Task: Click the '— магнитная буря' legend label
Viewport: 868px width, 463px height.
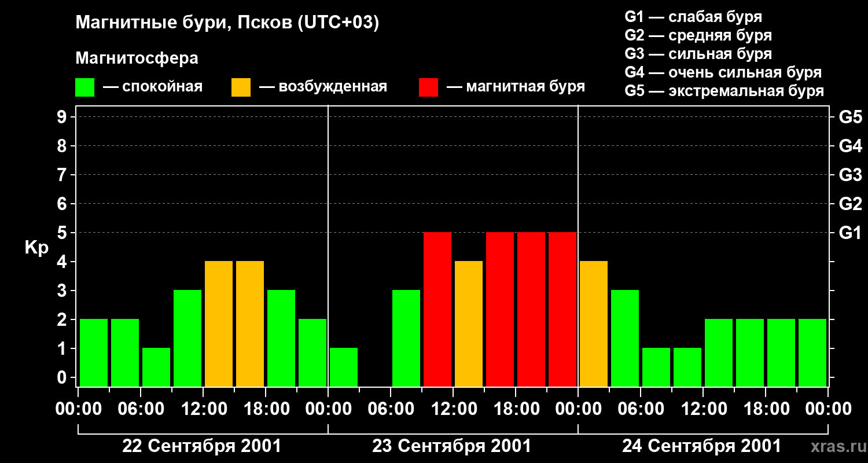Action: tap(516, 87)
